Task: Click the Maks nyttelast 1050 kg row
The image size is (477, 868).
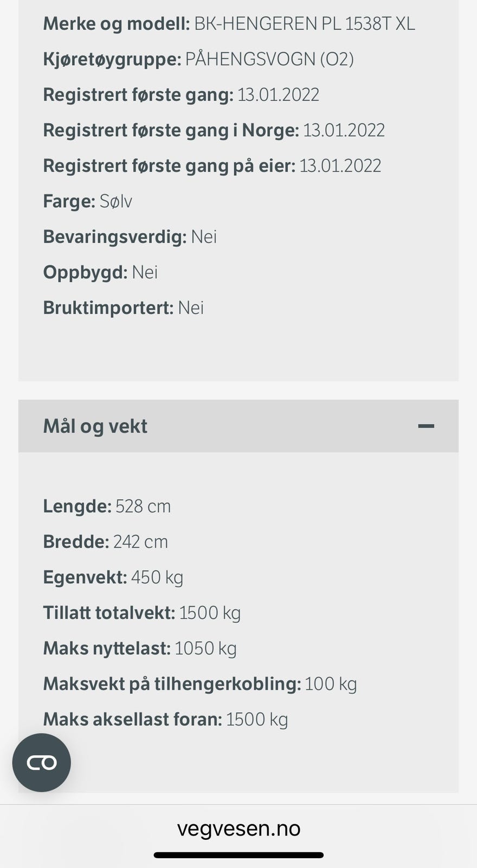Action: coord(139,648)
